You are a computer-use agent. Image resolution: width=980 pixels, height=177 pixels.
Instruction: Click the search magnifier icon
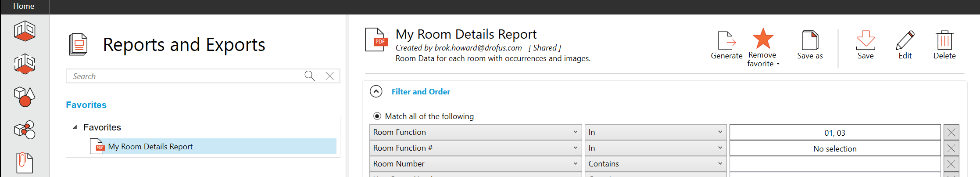pyautogui.click(x=310, y=76)
